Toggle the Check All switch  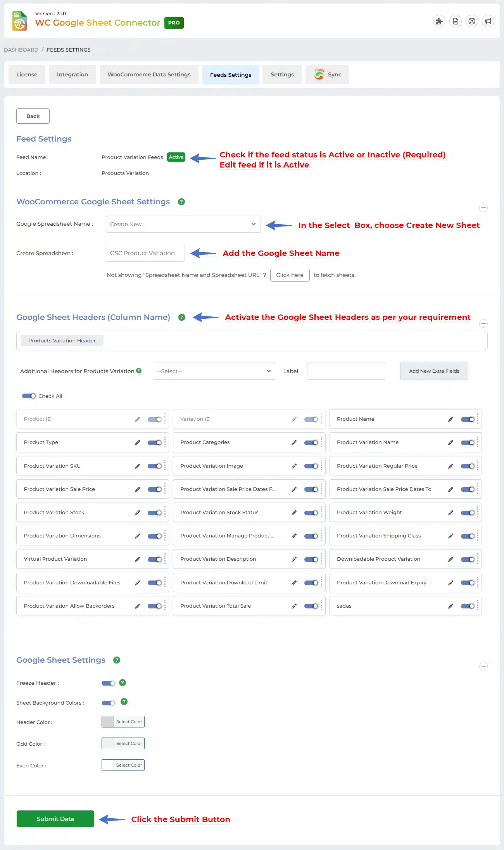point(29,396)
